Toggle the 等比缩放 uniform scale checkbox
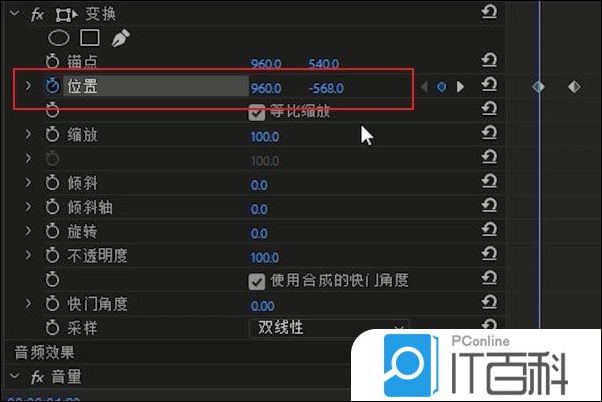 click(256, 112)
